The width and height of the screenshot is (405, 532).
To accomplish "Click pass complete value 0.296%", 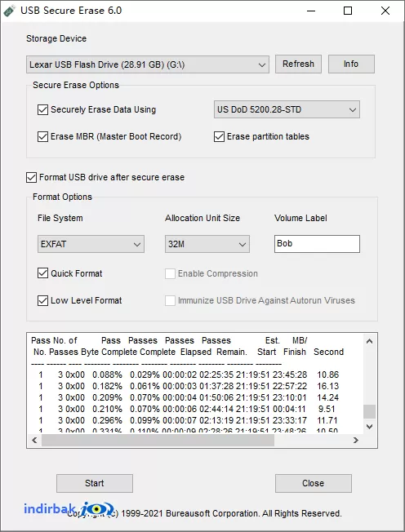I will click(x=107, y=421).
